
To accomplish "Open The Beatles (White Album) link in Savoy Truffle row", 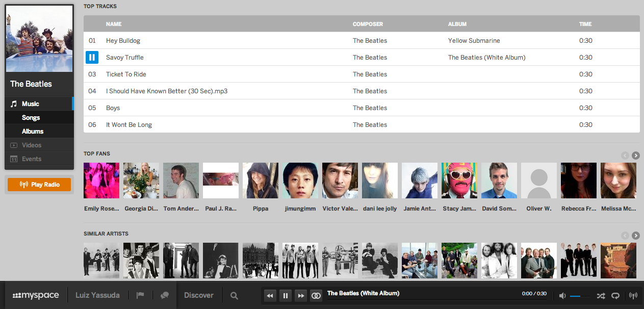I will [x=486, y=57].
